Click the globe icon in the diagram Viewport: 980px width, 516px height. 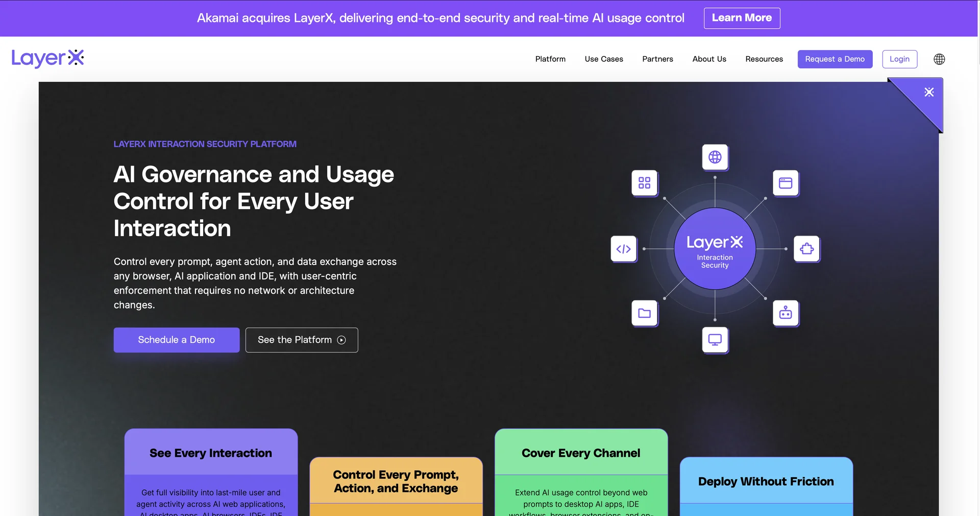tap(715, 157)
